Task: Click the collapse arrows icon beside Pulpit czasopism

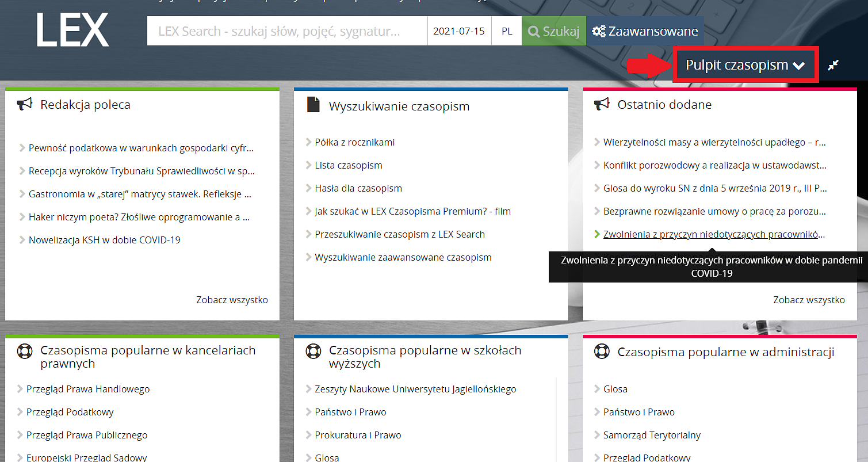Action: point(833,66)
